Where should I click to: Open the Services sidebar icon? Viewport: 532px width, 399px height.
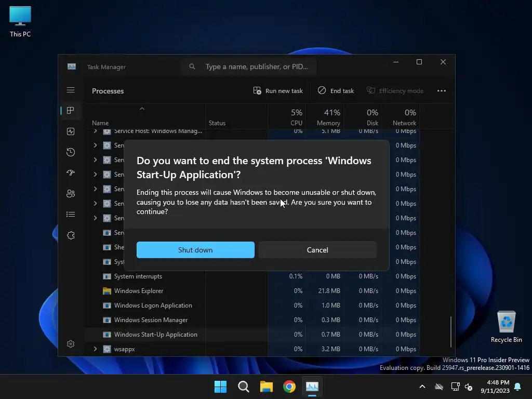pyautogui.click(x=71, y=235)
